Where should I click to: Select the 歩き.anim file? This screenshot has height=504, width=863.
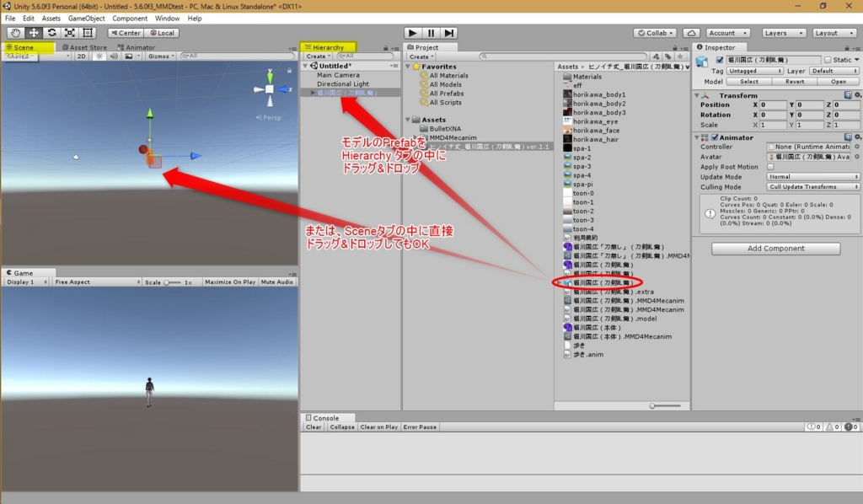tap(587, 355)
